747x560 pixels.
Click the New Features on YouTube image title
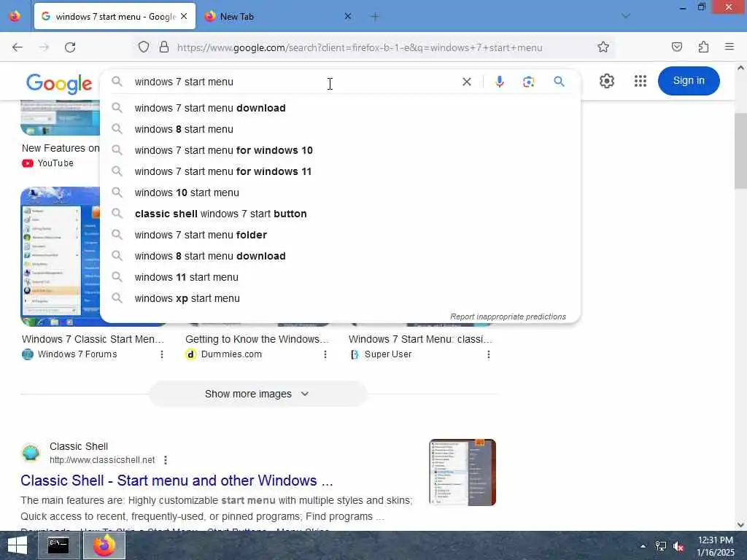pos(61,148)
